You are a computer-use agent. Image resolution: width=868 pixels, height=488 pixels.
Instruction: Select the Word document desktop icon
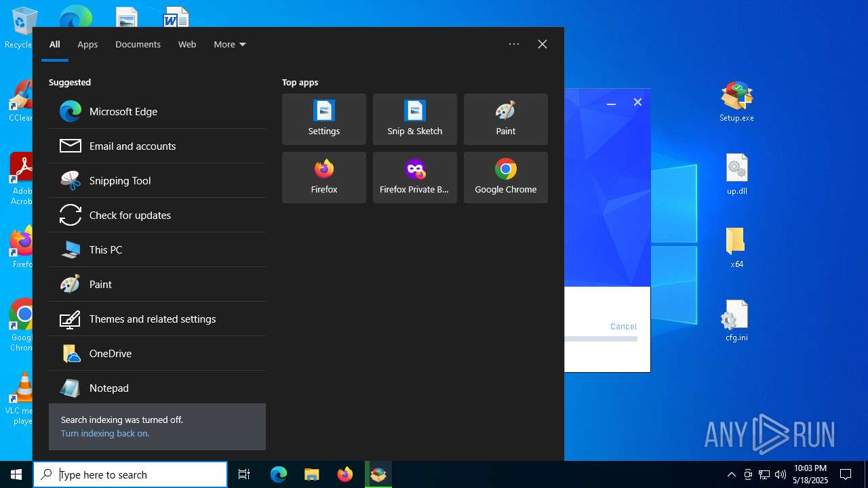pyautogui.click(x=176, y=17)
